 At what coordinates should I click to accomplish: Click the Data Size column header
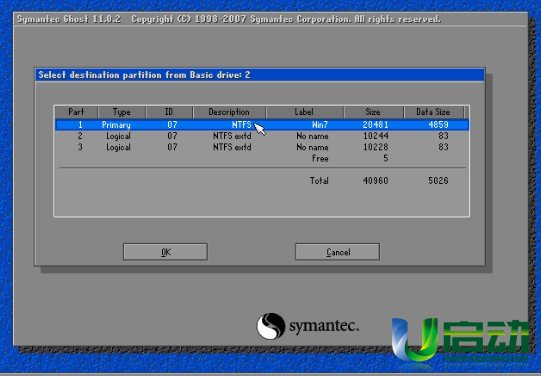coord(433,112)
